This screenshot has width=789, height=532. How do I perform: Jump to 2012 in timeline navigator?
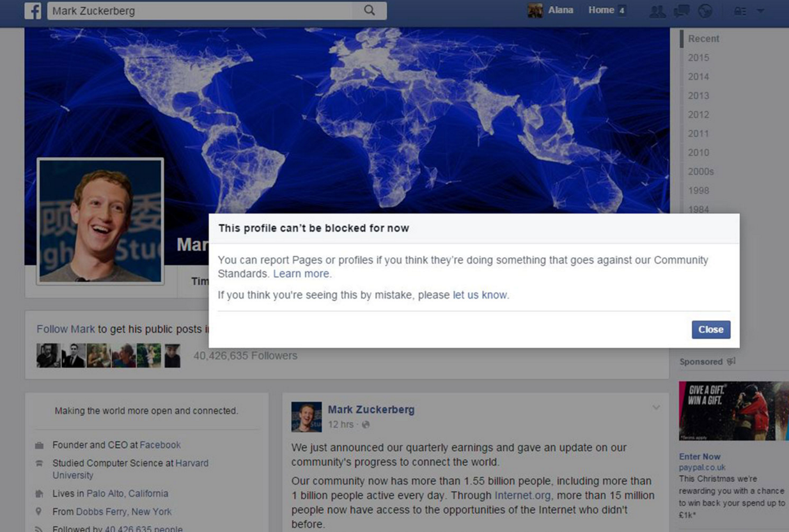pos(698,114)
